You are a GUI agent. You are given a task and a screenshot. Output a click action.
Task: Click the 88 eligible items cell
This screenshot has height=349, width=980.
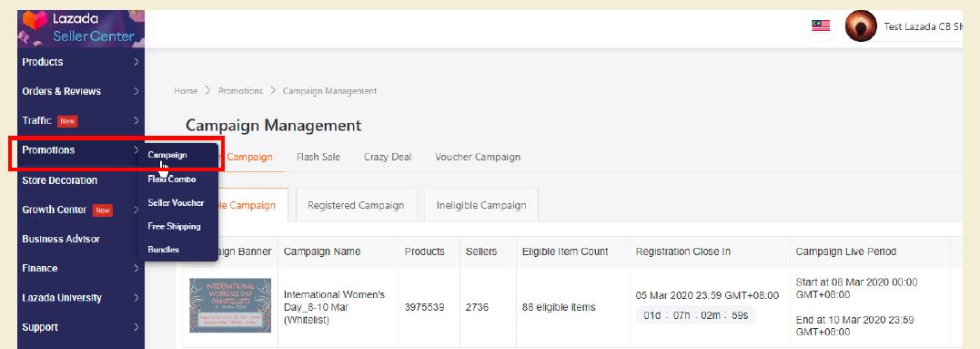(559, 307)
